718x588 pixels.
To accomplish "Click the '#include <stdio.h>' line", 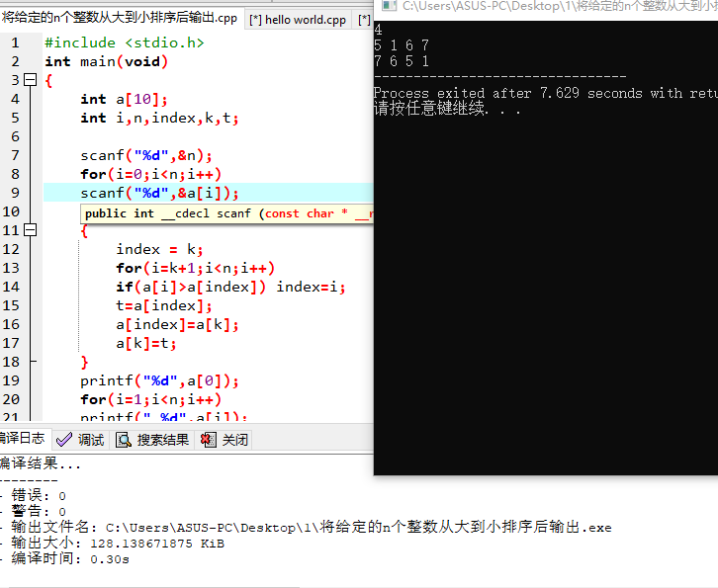I will coord(124,42).
